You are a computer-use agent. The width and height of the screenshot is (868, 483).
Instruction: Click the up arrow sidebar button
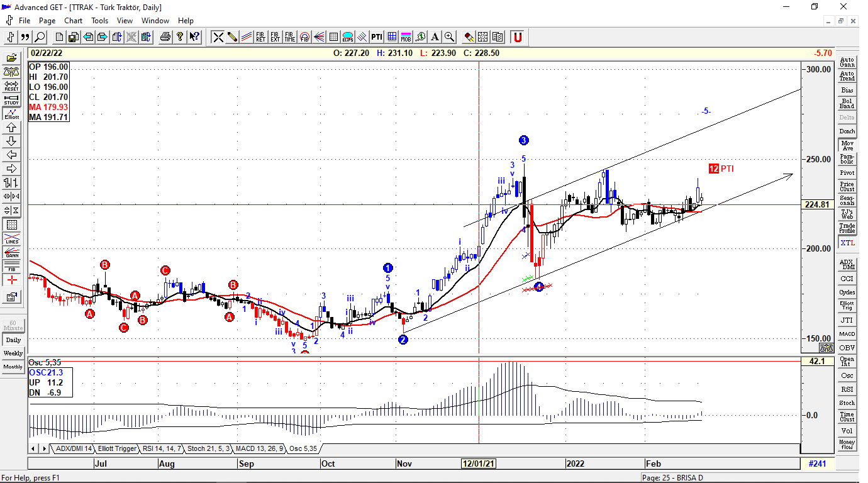11,127
